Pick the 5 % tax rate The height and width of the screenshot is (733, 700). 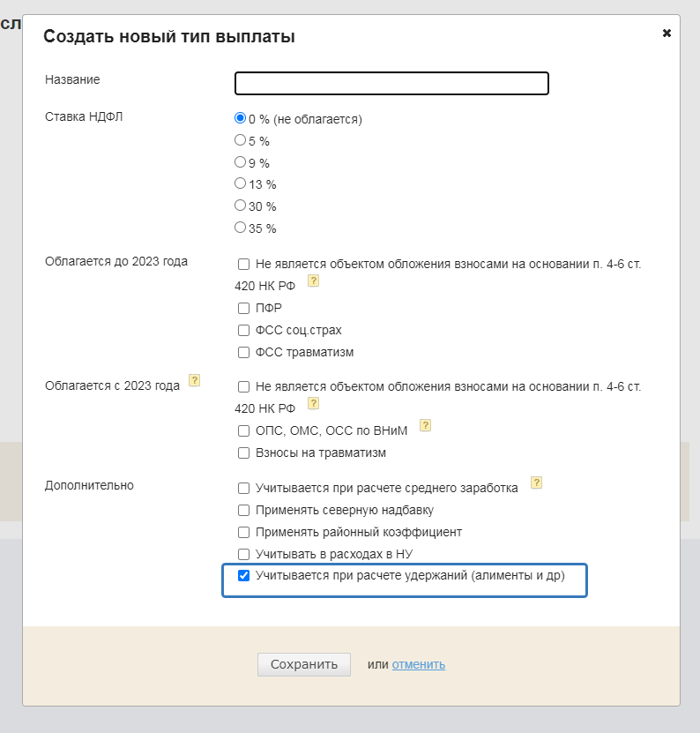click(x=240, y=140)
